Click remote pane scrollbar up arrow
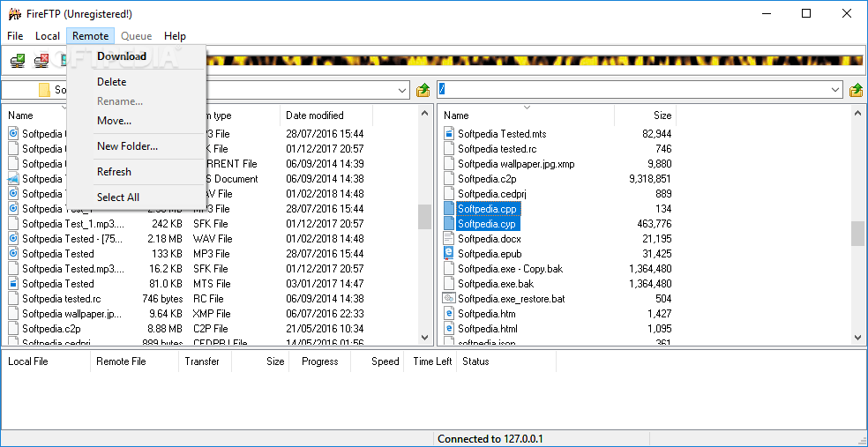This screenshot has height=447, width=868. point(857,113)
